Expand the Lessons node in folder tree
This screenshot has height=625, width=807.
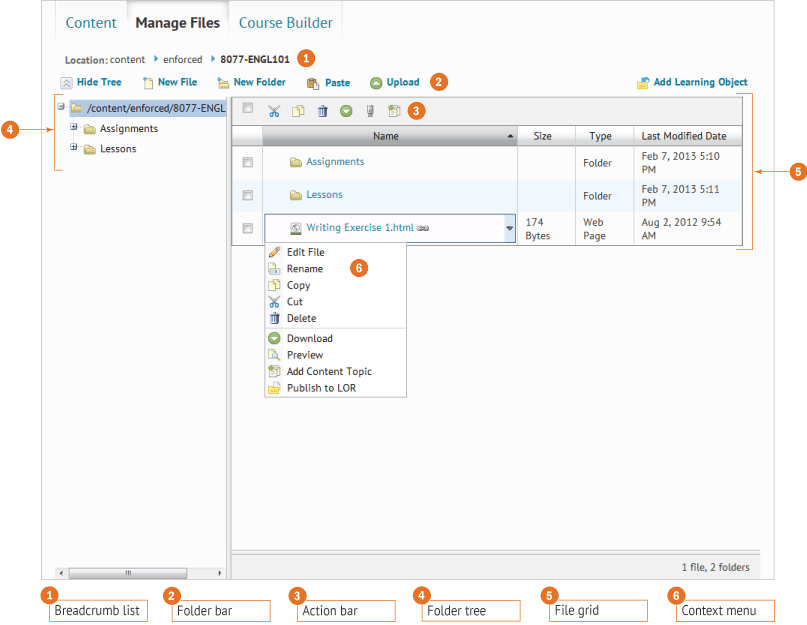tap(74, 147)
